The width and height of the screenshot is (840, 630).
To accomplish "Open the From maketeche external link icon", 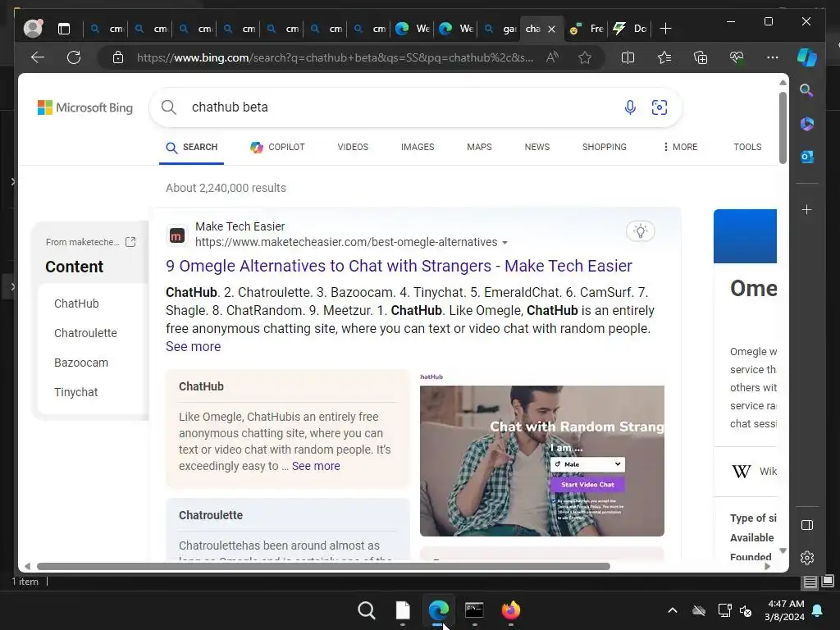I will [130, 242].
